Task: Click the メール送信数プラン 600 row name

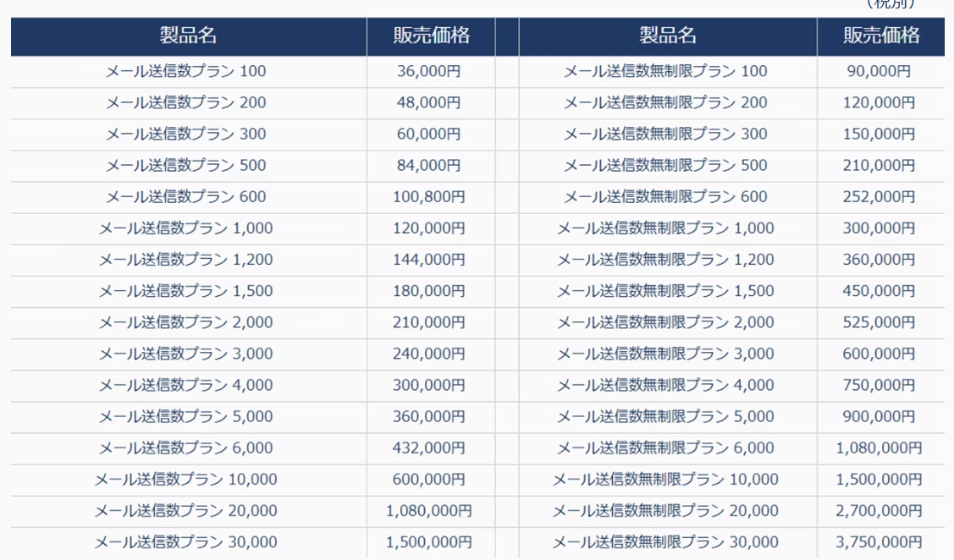Action: [x=185, y=196]
